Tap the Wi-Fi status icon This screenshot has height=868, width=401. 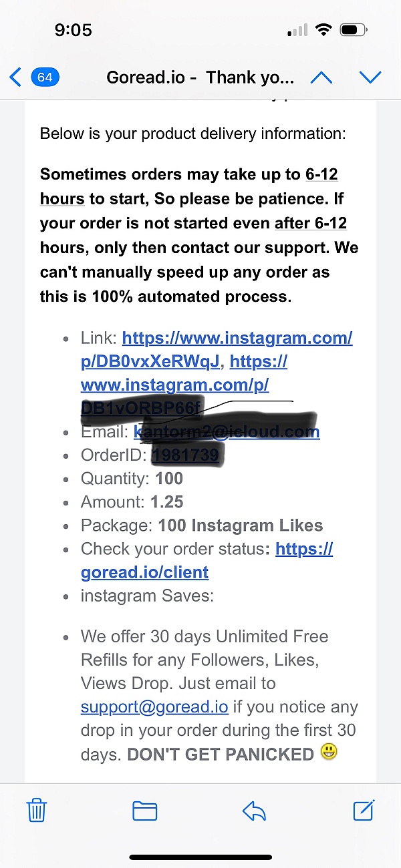(x=324, y=30)
